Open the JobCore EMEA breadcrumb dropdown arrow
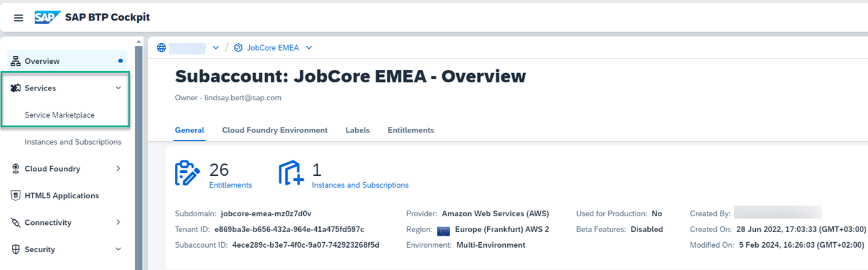Image resolution: width=868 pixels, height=270 pixels. (x=309, y=48)
